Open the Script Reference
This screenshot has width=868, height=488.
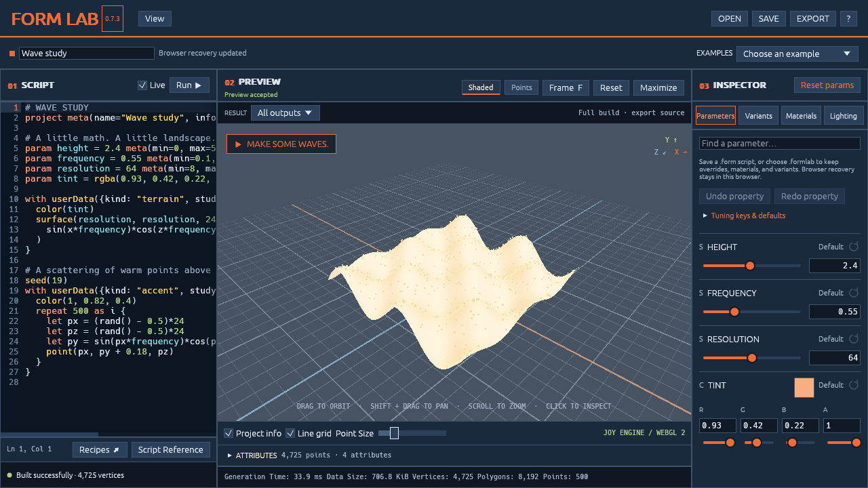pos(170,449)
